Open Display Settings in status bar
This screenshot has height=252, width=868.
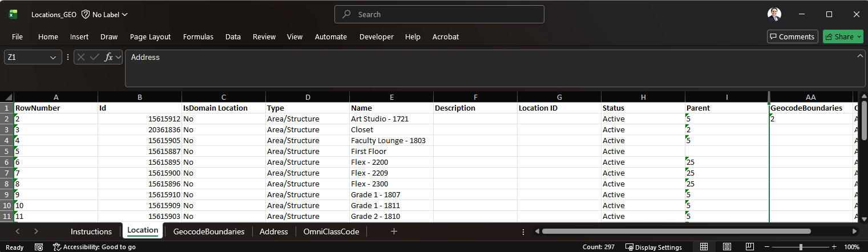click(653, 247)
